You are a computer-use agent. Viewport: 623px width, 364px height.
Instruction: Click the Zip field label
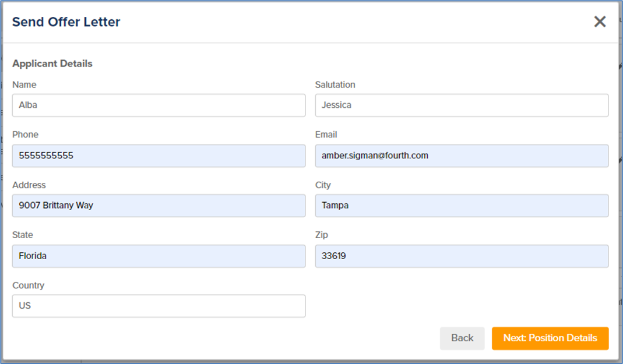[322, 235]
